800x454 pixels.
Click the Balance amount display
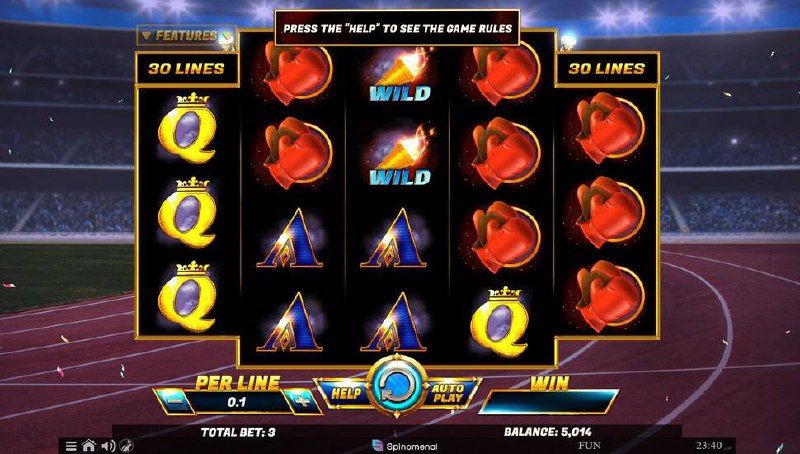[548, 432]
